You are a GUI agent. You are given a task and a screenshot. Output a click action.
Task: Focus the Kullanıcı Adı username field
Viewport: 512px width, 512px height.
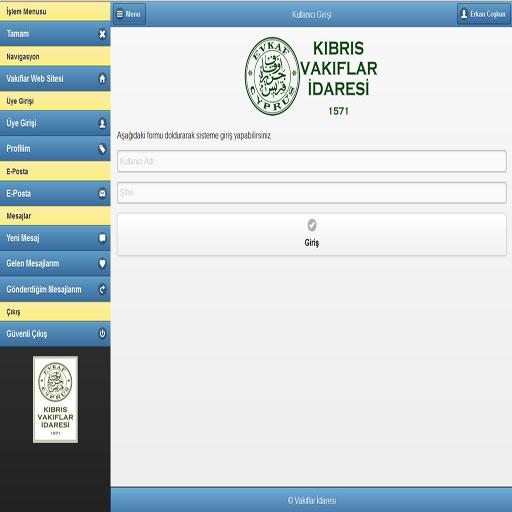point(312,161)
